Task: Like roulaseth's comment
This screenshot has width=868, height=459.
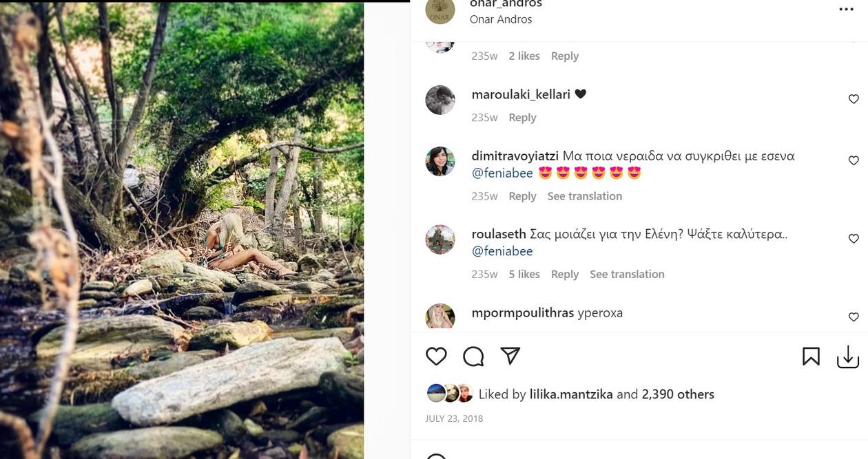Action: [854, 239]
